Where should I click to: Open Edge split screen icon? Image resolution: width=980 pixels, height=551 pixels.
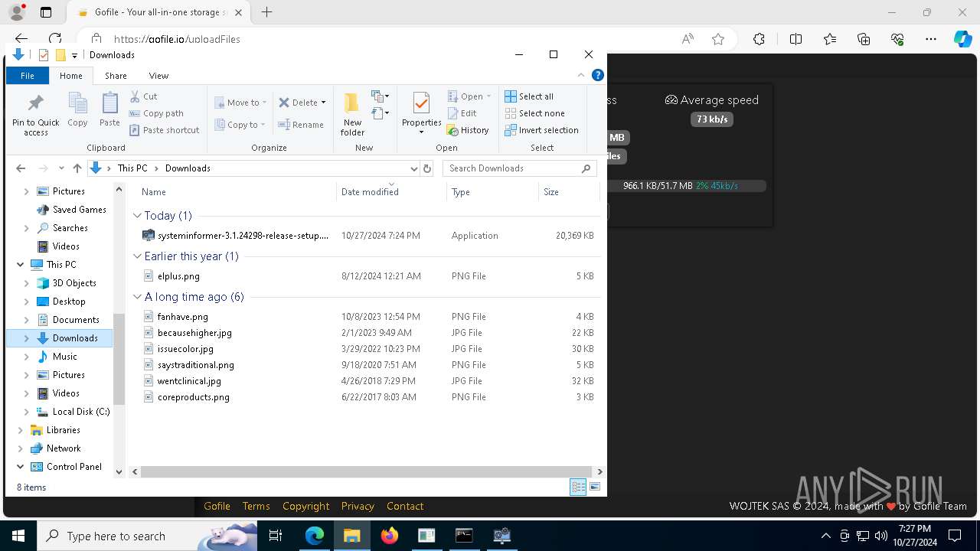795,39
